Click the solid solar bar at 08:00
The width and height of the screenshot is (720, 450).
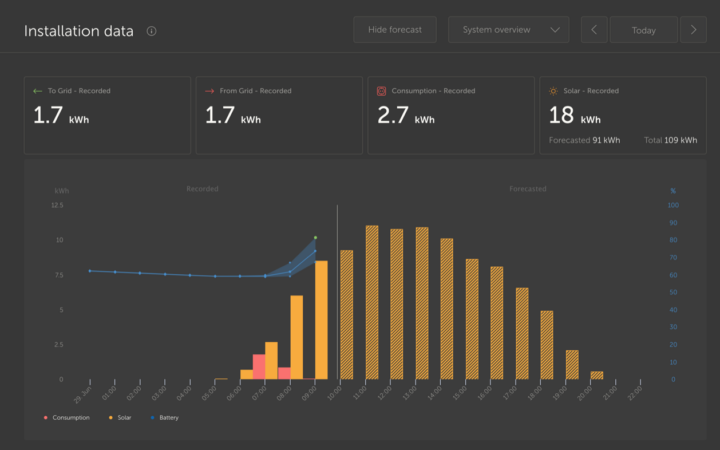297,338
